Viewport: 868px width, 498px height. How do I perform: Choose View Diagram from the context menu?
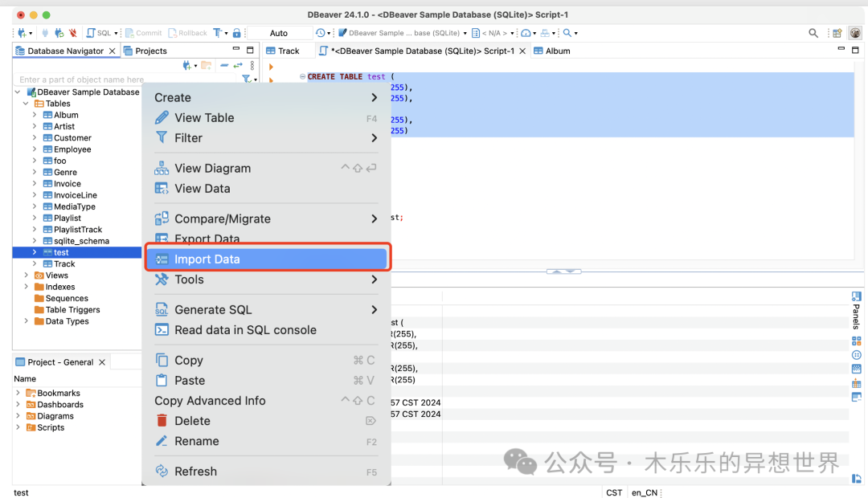(x=266, y=168)
